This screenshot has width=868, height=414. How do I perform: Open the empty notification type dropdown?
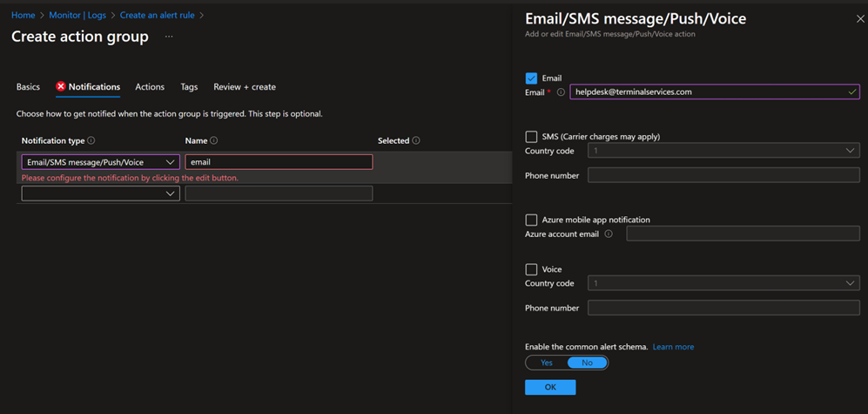coord(101,193)
